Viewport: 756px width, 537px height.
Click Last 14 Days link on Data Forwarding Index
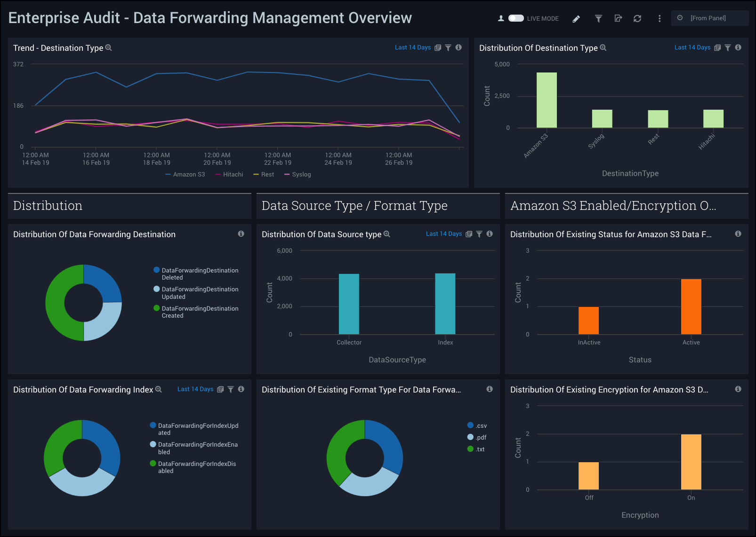[195, 389]
